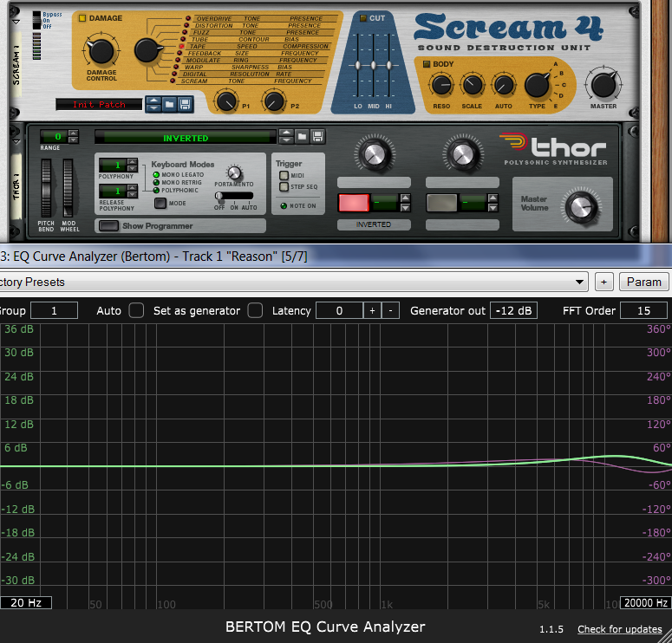The width and height of the screenshot is (672, 643).
Task: Select MONO LEGATO keyboard mode
Action: pos(156,175)
